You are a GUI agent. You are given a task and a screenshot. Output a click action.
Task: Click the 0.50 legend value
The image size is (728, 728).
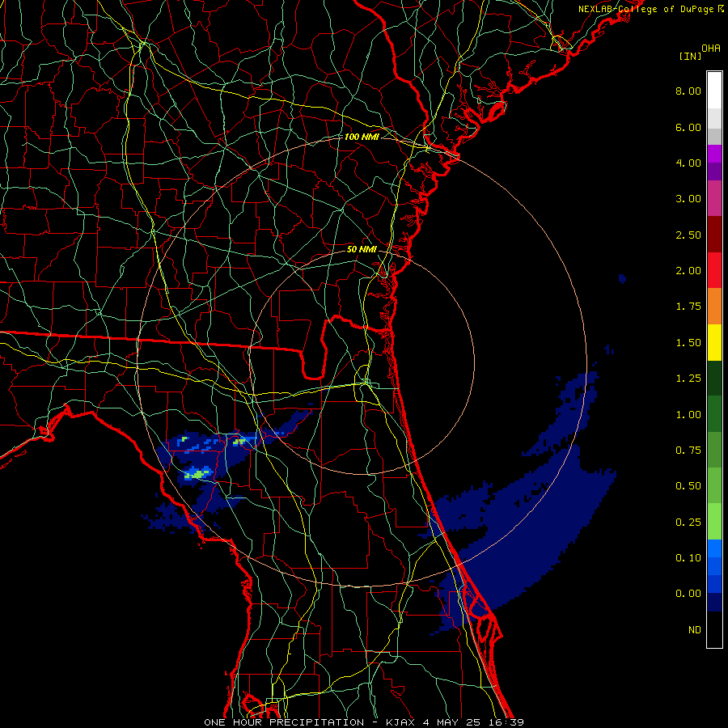pyautogui.click(x=688, y=486)
